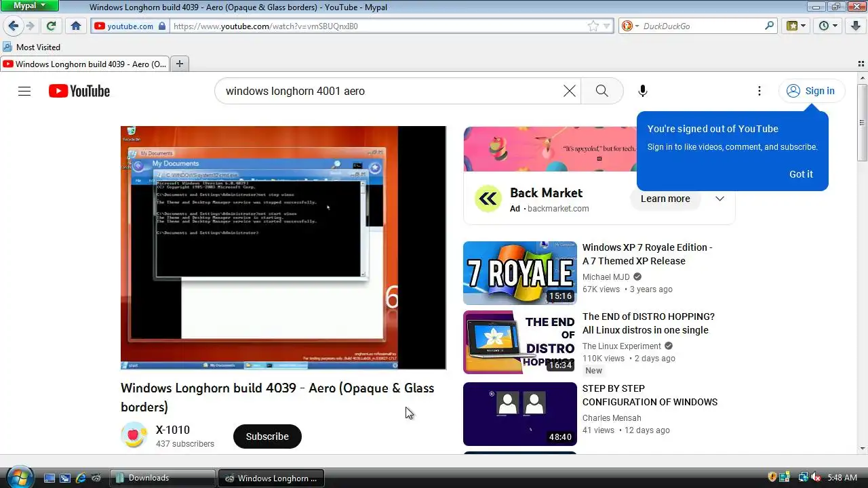Click the Charles Mensah 48:40 thumbnail

tap(519, 414)
